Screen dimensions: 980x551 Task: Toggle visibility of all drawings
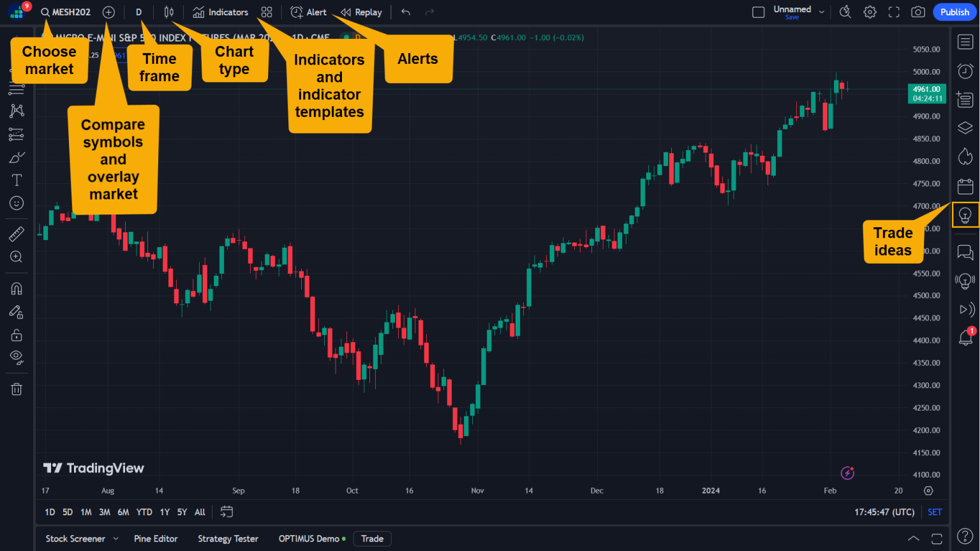tap(16, 357)
